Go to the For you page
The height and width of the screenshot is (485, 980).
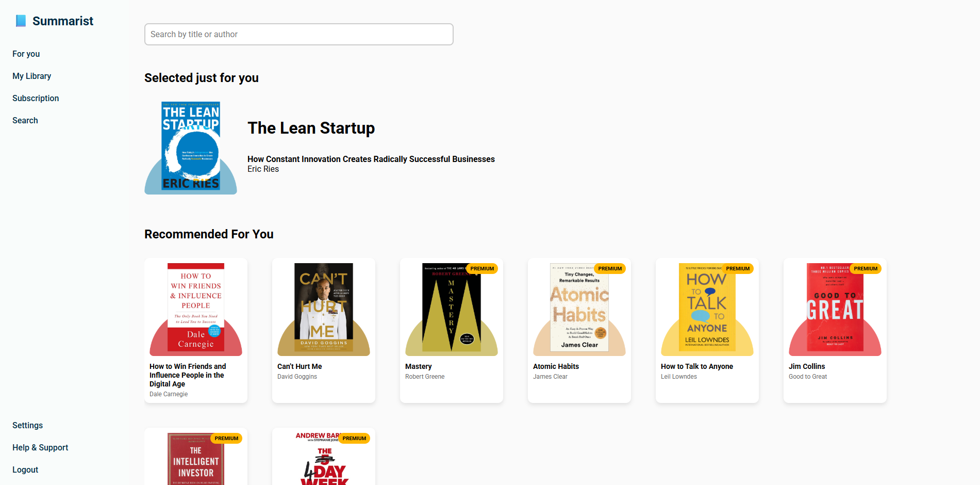pyautogui.click(x=26, y=54)
